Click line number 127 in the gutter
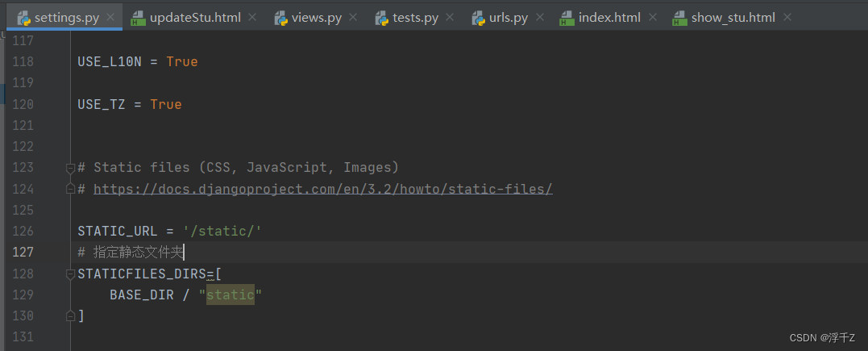This screenshot has width=868, height=351. (23, 252)
